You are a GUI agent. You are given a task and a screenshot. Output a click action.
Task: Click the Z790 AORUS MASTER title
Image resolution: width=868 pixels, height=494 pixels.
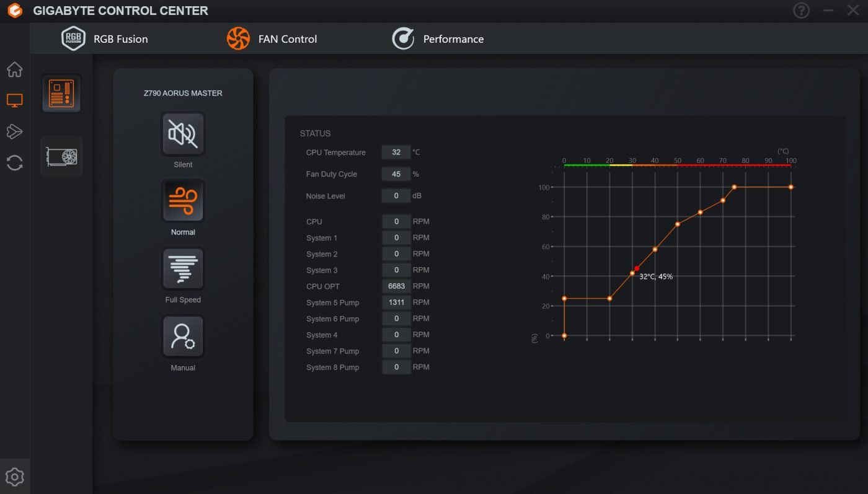coord(183,94)
